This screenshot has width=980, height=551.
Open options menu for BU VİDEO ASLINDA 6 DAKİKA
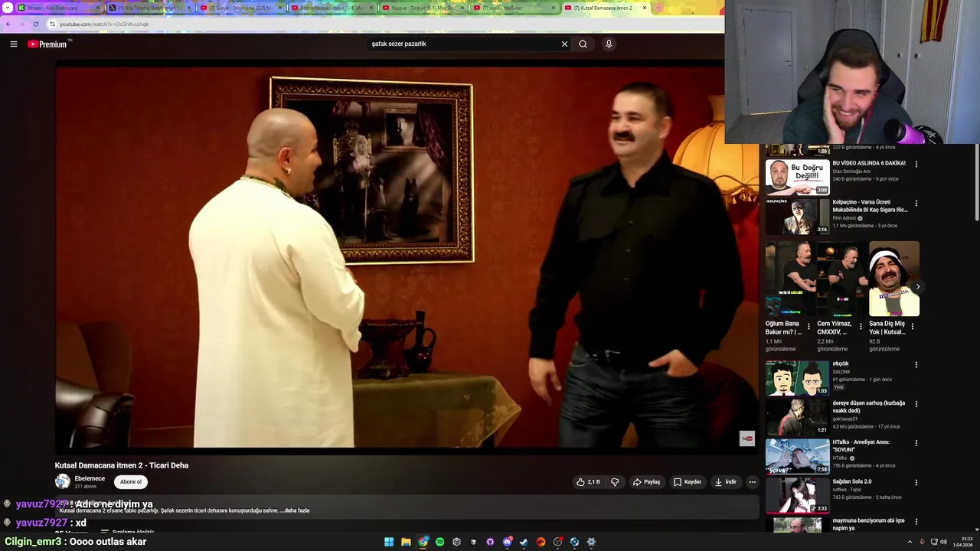916,164
